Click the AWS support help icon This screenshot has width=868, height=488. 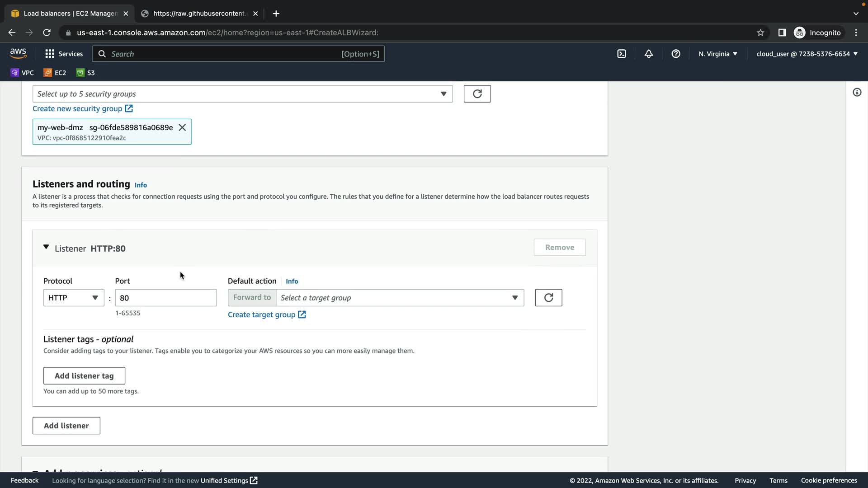click(676, 54)
